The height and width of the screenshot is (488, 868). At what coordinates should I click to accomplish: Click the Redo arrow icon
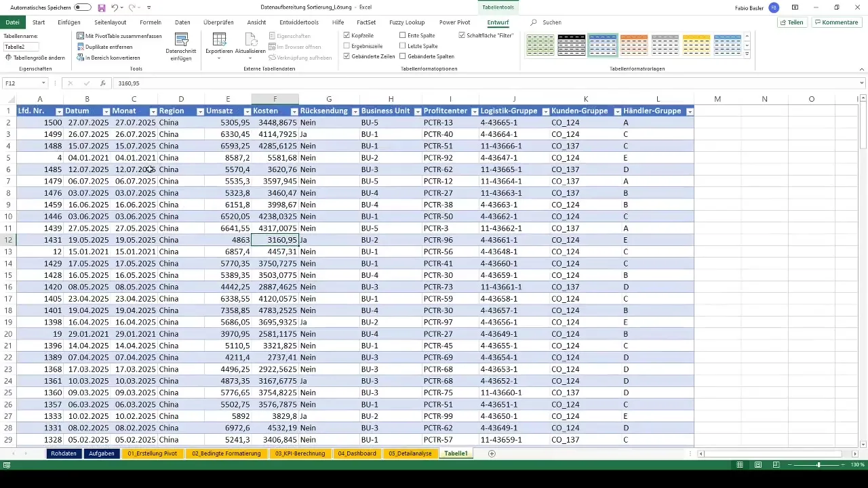132,7
